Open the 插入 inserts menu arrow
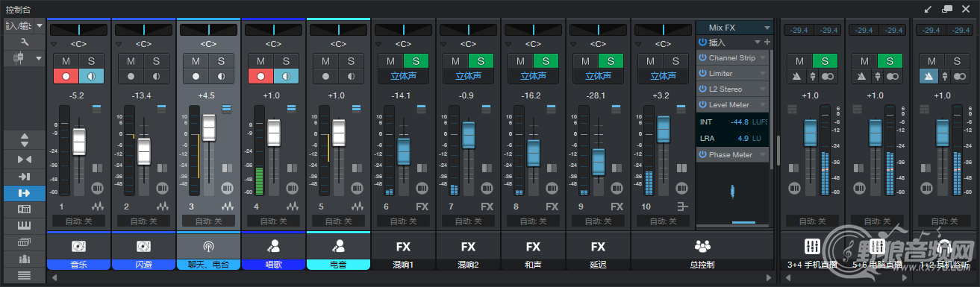Image resolution: width=980 pixels, height=287 pixels. (x=758, y=42)
